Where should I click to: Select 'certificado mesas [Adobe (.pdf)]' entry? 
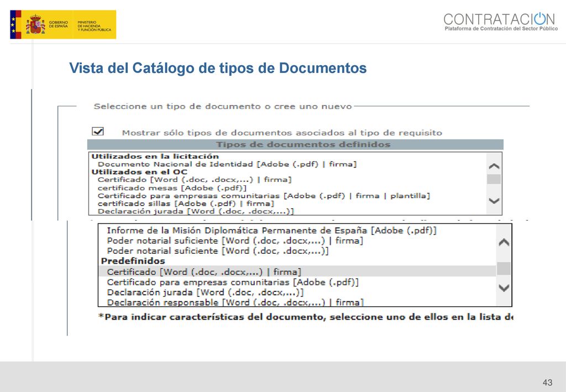tap(172, 188)
